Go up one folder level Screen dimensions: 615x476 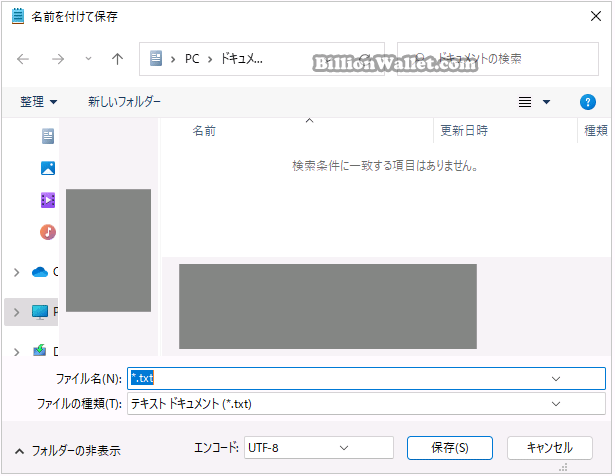pyautogui.click(x=117, y=59)
